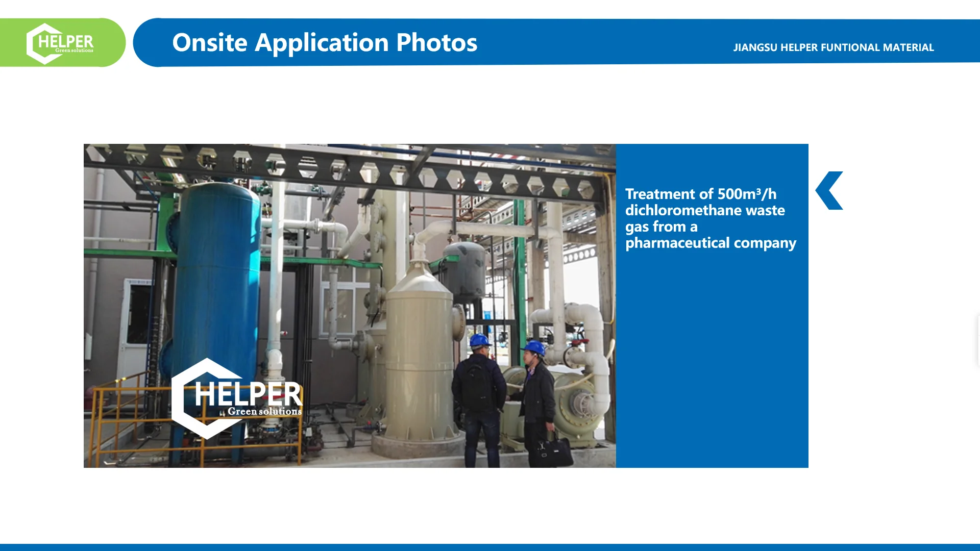Click the 'Green solutions' text under photo watermark

tap(264, 412)
